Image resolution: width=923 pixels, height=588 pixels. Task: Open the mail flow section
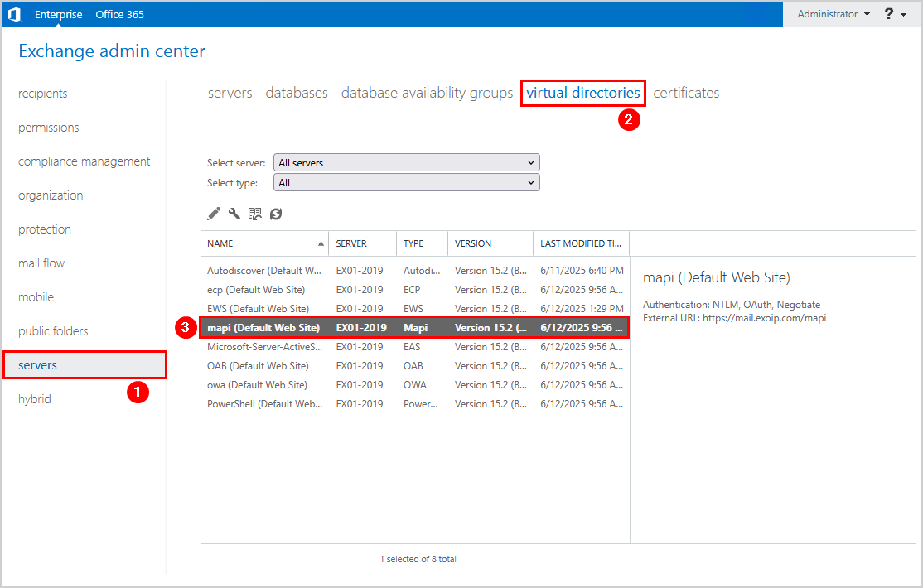41,263
